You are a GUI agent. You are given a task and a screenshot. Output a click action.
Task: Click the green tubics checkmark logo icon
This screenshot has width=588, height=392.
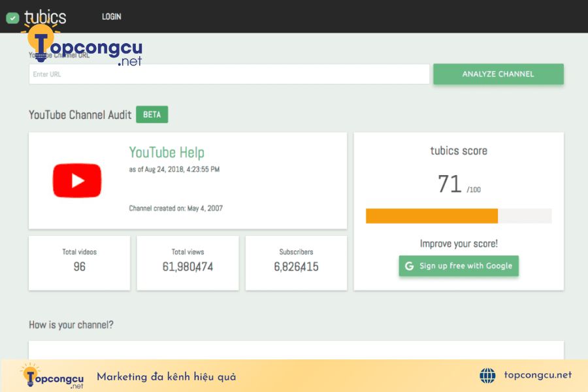click(x=12, y=18)
